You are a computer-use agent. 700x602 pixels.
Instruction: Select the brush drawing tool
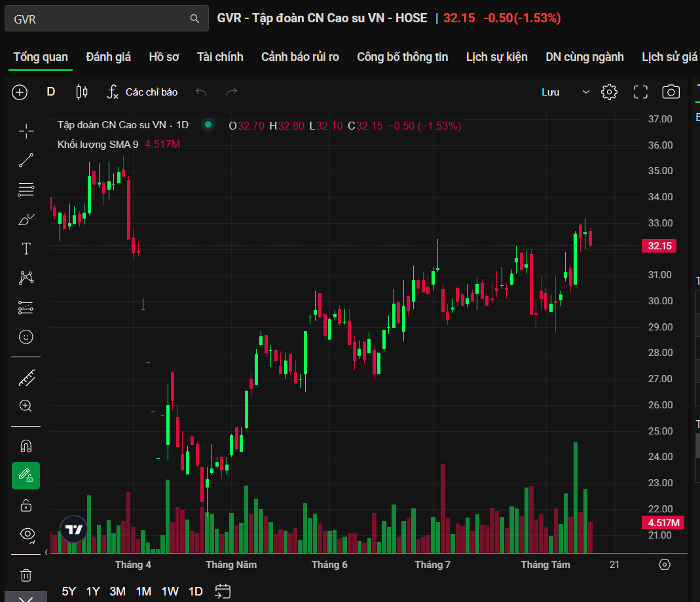click(x=26, y=219)
